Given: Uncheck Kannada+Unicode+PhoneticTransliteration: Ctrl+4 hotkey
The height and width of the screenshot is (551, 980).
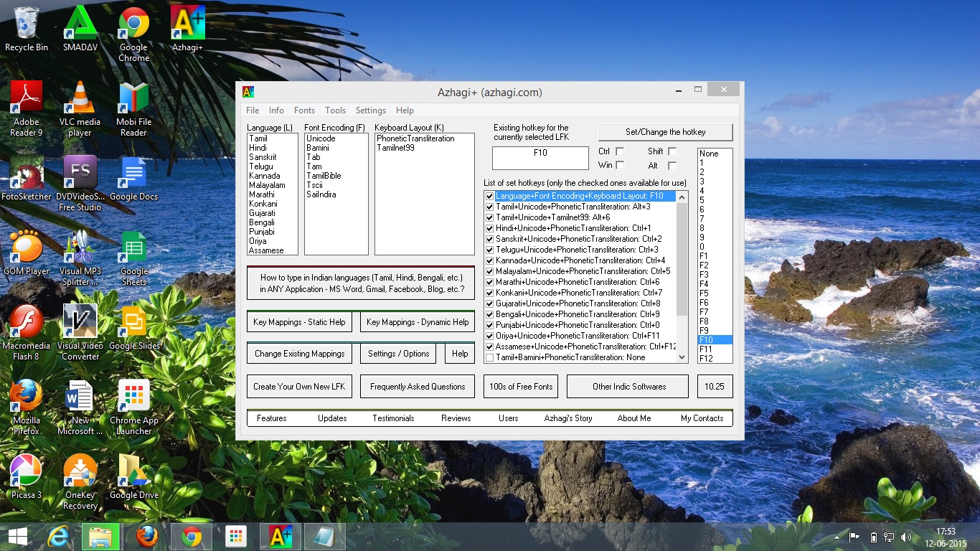Looking at the screenshot, I should click(x=489, y=260).
